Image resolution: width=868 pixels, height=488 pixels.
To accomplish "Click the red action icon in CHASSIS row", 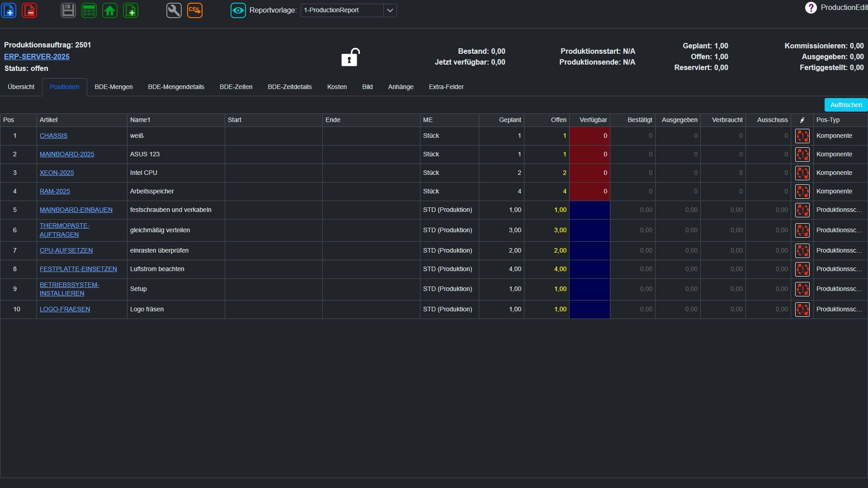I will 802,136.
